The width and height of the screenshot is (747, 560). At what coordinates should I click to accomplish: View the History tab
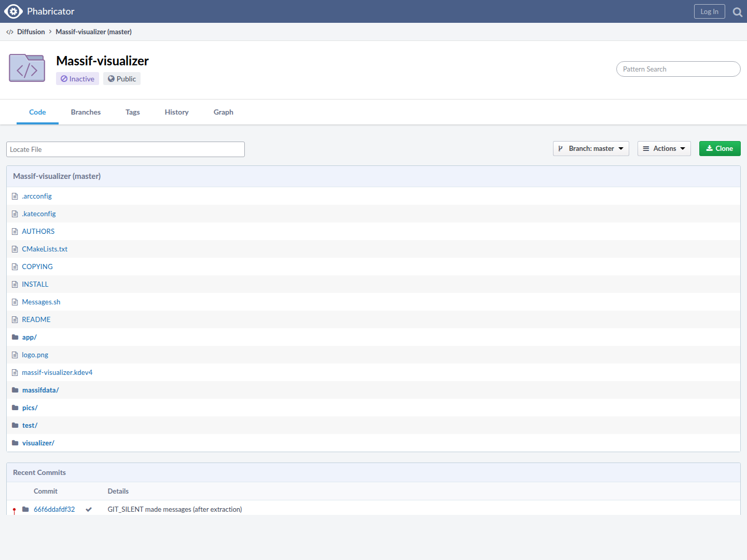coord(177,112)
